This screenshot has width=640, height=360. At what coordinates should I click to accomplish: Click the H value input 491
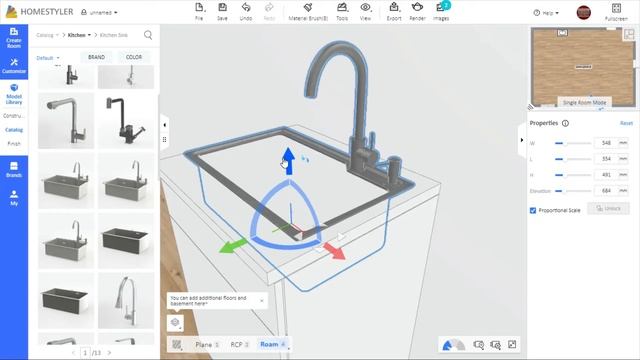[607, 175]
